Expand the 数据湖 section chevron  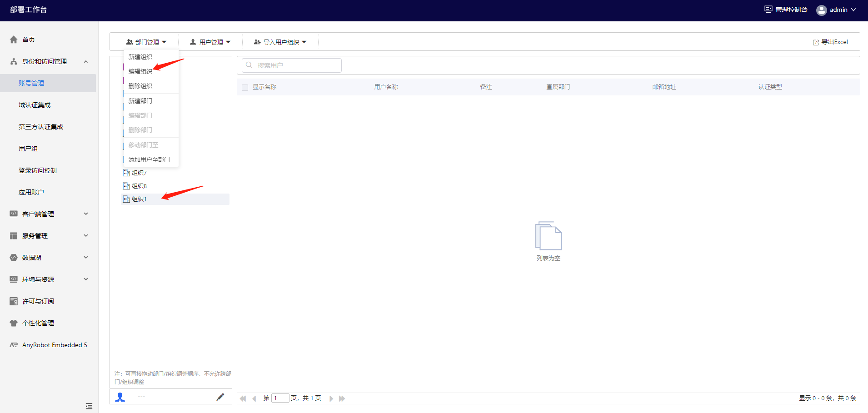click(x=86, y=258)
